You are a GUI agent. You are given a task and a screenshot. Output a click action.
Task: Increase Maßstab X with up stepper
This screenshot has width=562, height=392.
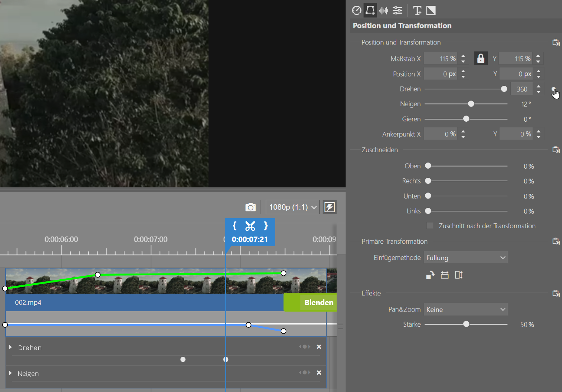click(463, 56)
